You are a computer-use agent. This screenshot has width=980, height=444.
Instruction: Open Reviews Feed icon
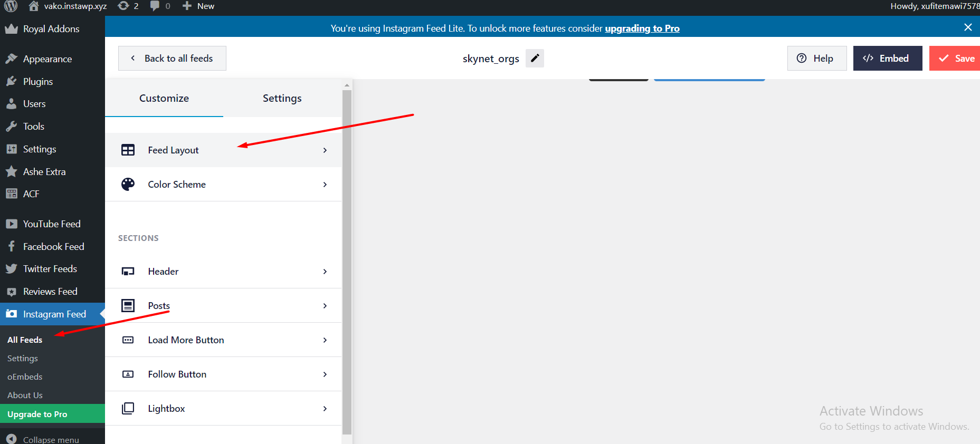pyautogui.click(x=11, y=292)
